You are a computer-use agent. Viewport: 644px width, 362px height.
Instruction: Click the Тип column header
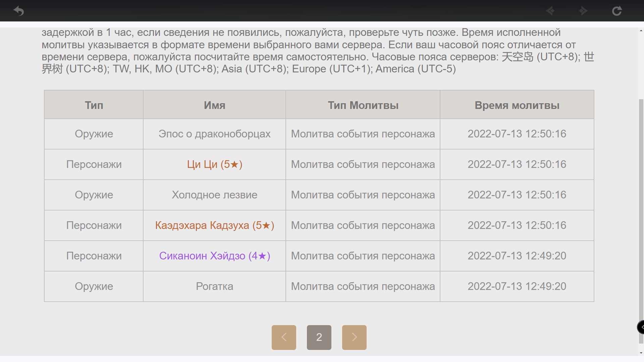(94, 105)
